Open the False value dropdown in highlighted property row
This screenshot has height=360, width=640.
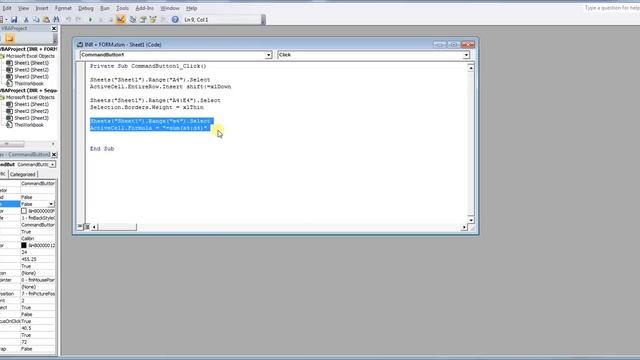pyautogui.click(x=51, y=204)
